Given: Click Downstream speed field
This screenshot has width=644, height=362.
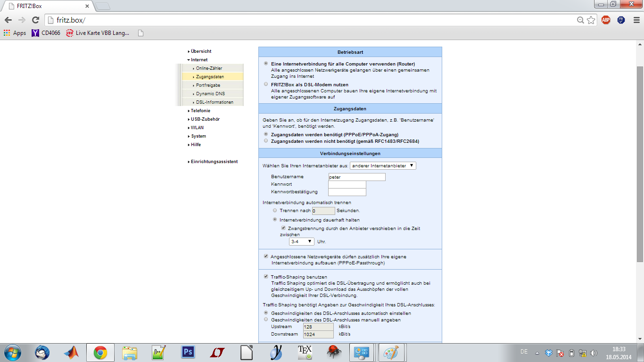Looking at the screenshot, I should pos(318,334).
